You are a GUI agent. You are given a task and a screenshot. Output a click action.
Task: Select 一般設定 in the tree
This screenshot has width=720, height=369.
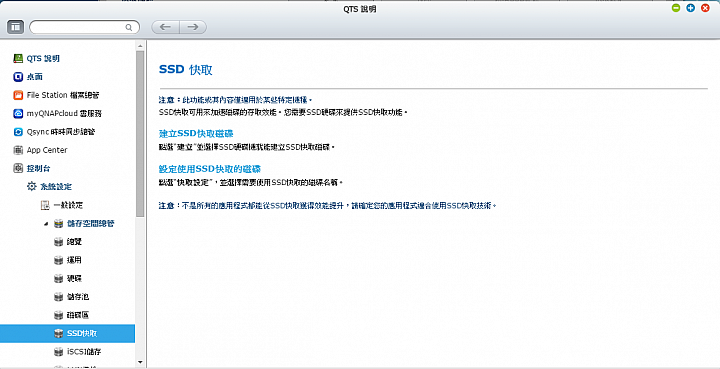click(x=68, y=205)
